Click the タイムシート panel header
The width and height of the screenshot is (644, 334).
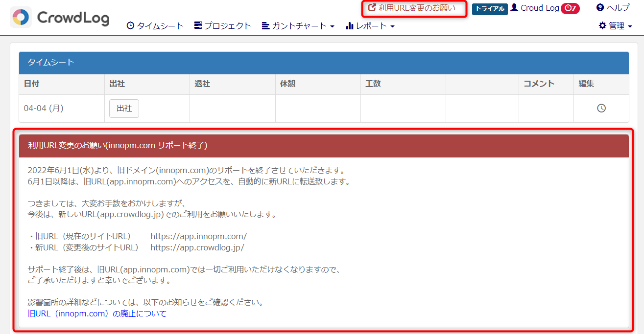click(324, 63)
